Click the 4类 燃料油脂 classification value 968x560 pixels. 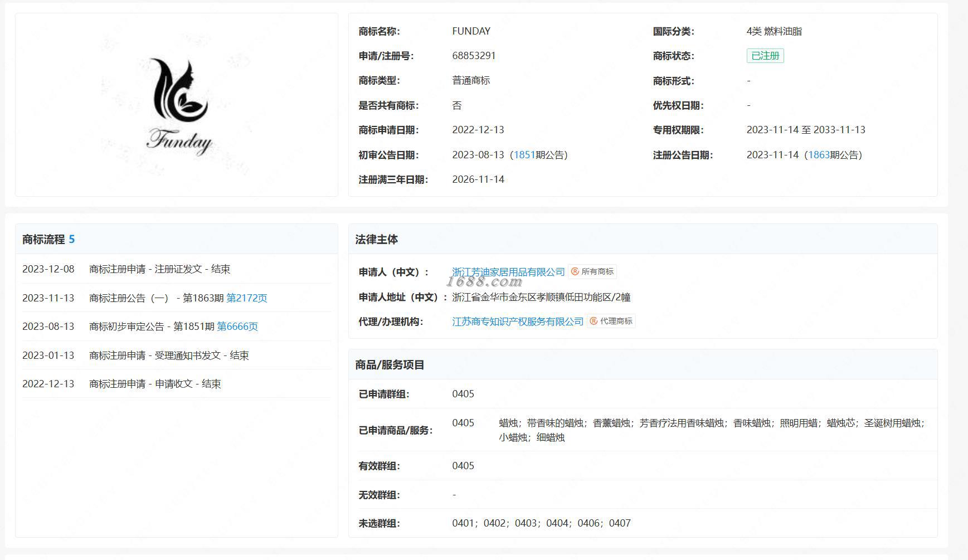click(x=774, y=31)
